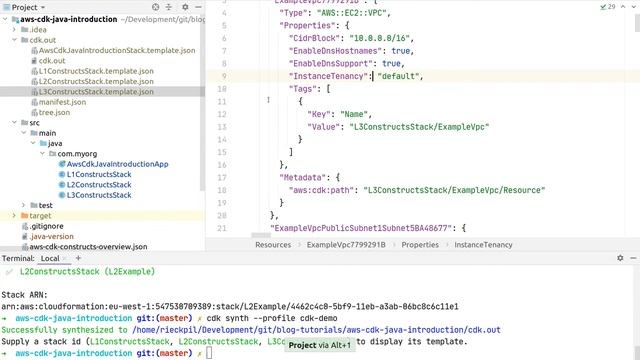Click the inspections checkmark widget showing 29
Screen dimensions: 640x360
click(x=608, y=7)
